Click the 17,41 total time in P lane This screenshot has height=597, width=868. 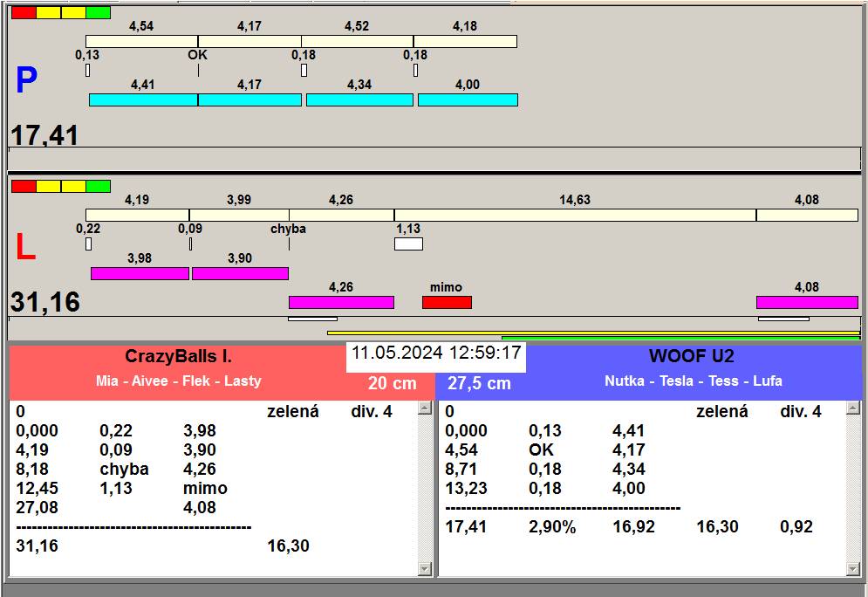44,134
